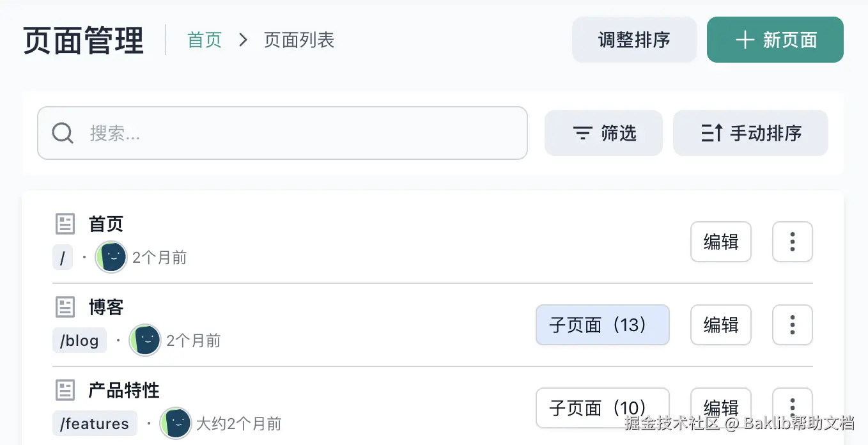Viewport: 868px width, 445px height.
Task: Click the author avatar in 产品特性 row
Action: point(176,423)
